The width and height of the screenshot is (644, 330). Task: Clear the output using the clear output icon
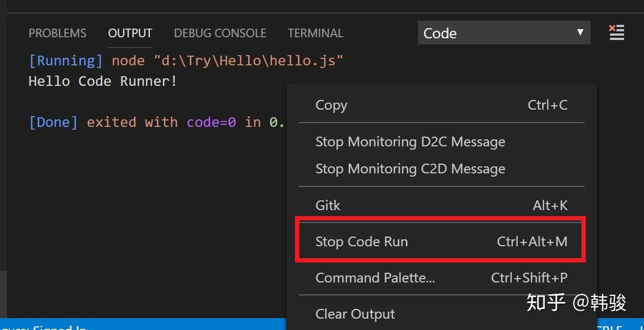[616, 32]
